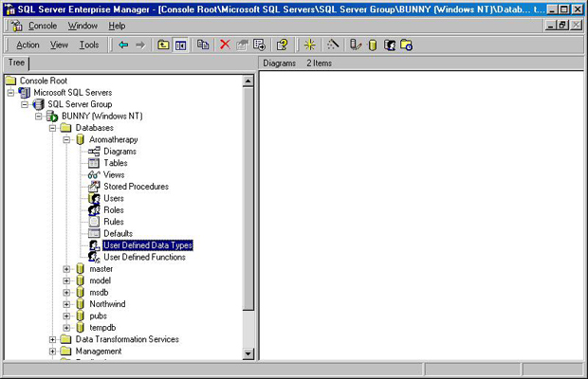Click the Copy toolbar icon

pos(203,45)
